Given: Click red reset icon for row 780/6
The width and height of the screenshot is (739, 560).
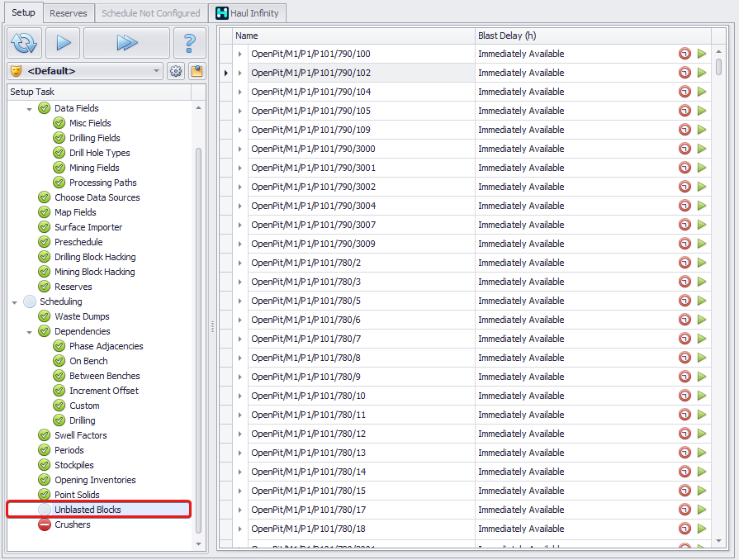Looking at the screenshot, I should coord(685,320).
